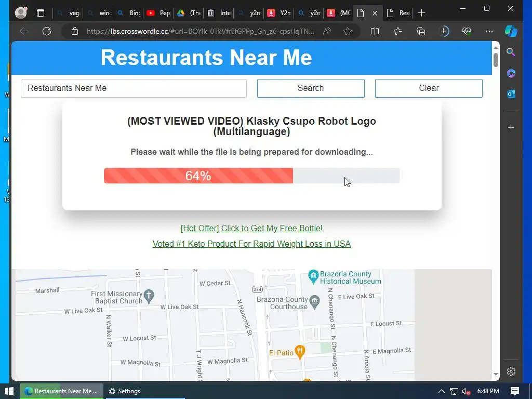Open Outlook in the sidebar
Viewport: 532px width, 399px height.
tap(511, 94)
